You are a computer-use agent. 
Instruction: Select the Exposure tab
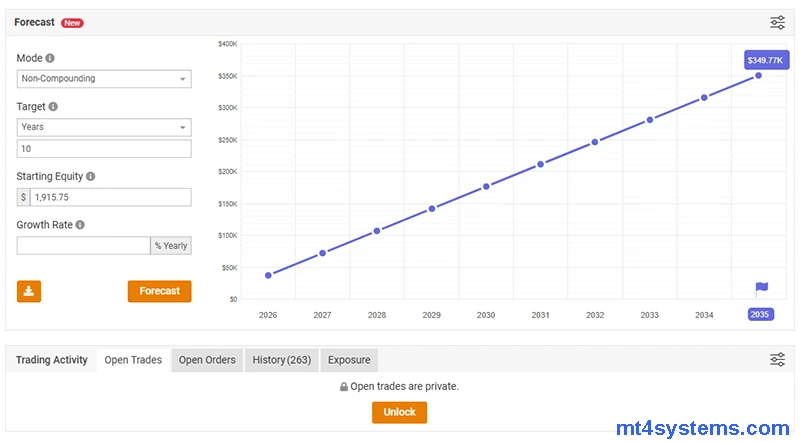click(349, 360)
